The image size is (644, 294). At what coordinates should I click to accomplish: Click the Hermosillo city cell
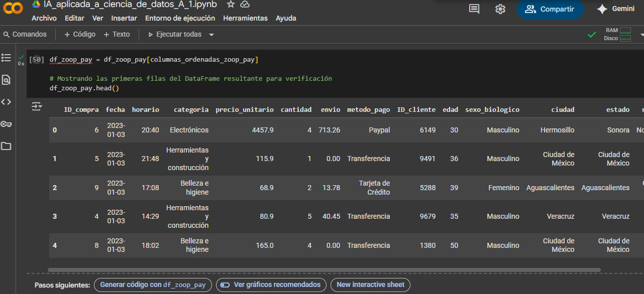(x=558, y=130)
